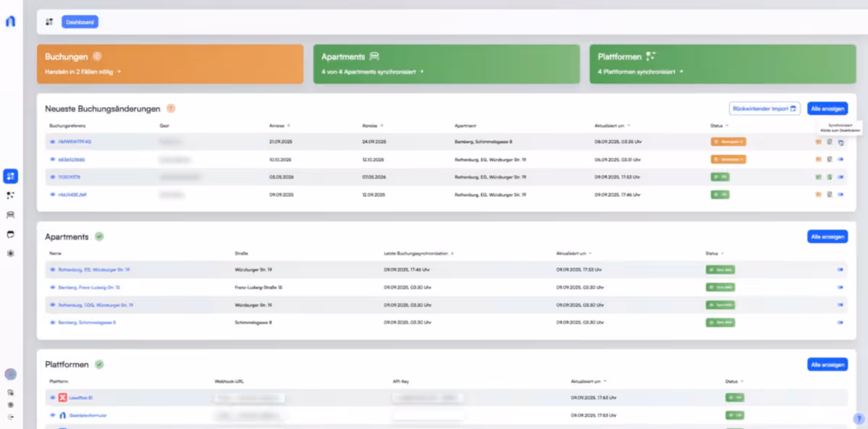868x429 pixels.
Task: Click the warning icon next to Neueste Buchungsänderungen
Action: [x=171, y=109]
